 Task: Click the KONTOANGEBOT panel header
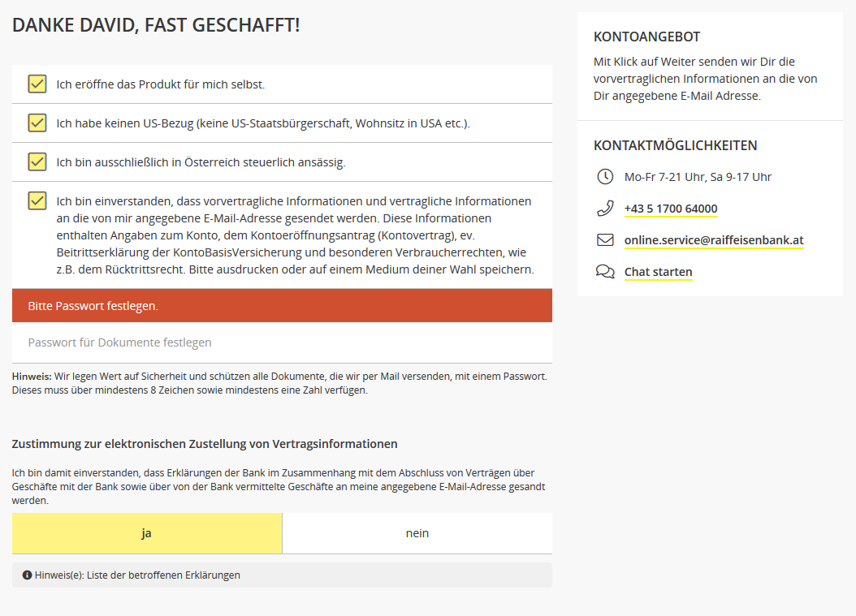point(647,36)
